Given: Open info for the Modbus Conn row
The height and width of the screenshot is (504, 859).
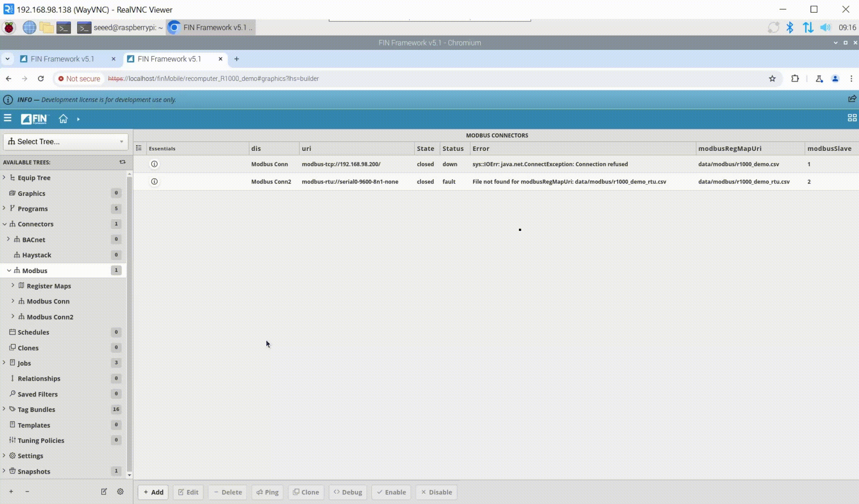Looking at the screenshot, I should [x=154, y=164].
